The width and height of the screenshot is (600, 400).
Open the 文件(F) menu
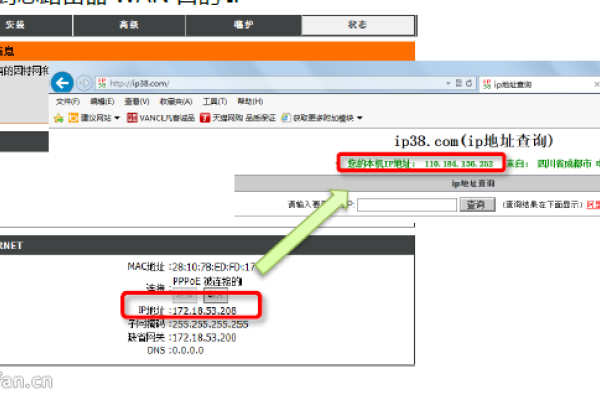click(68, 101)
